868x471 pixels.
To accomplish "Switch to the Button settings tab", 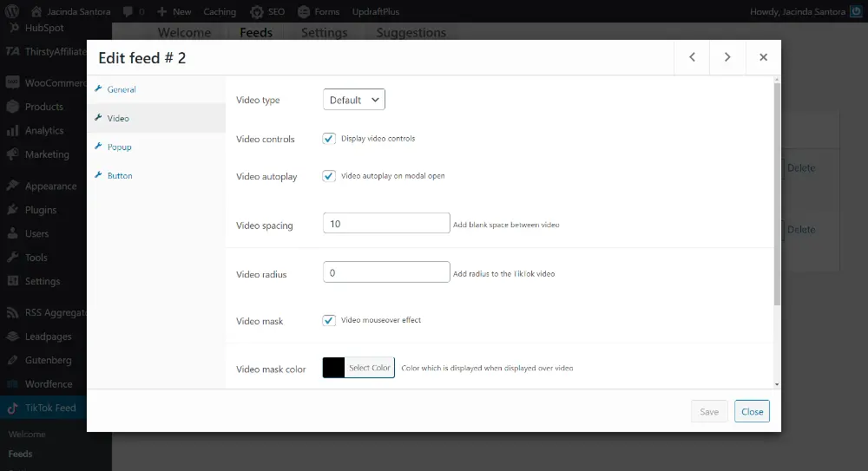I will click(120, 176).
